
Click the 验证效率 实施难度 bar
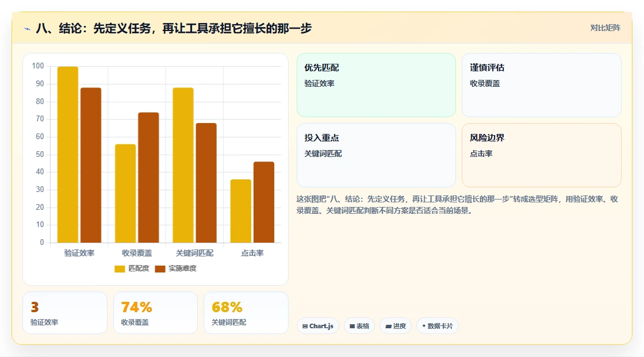(x=91, y=165)
